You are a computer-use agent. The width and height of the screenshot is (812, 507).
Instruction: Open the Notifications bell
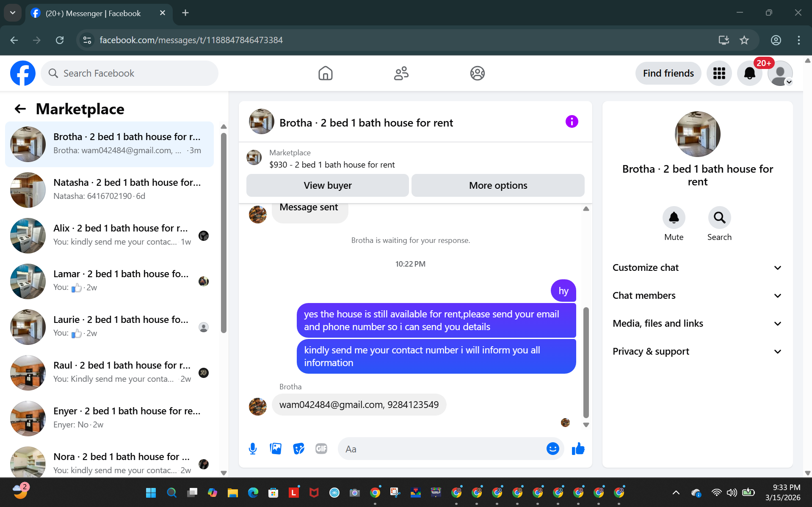point(749,73)
